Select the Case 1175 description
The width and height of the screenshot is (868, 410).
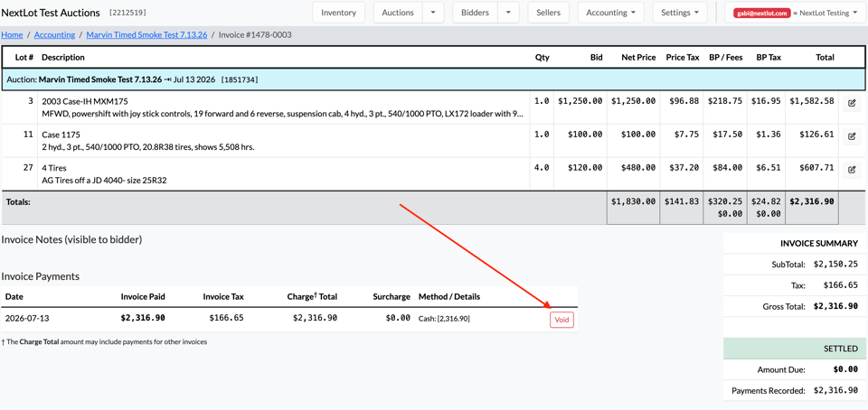61,135
